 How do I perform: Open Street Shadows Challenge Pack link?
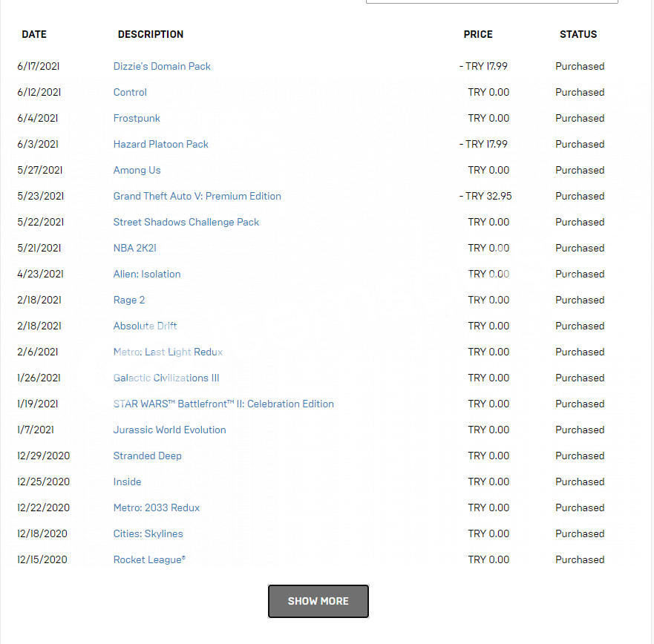point(186,222)
